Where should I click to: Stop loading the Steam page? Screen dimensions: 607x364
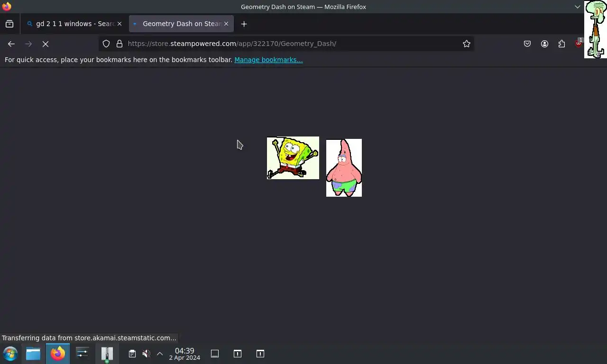point(46,44)
